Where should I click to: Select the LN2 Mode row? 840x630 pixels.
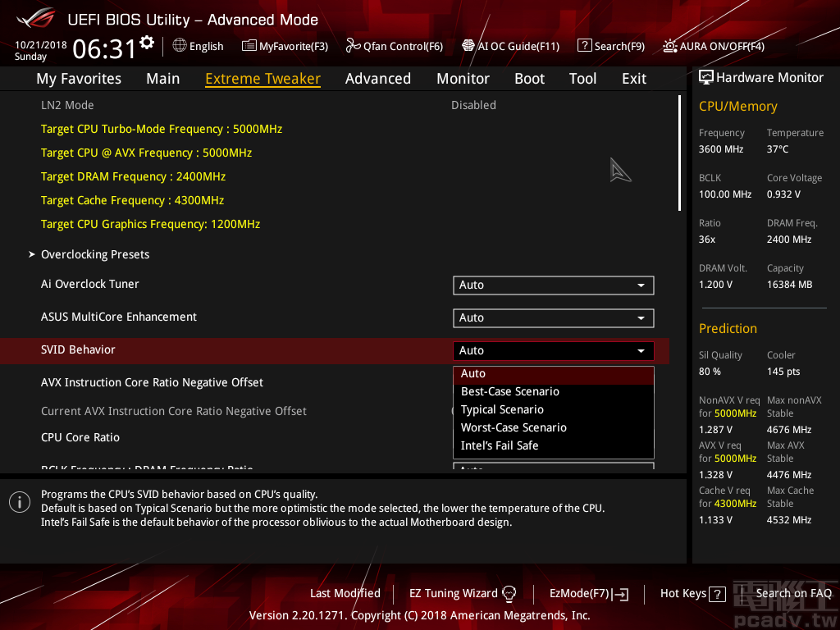click(x=335, y=105)
